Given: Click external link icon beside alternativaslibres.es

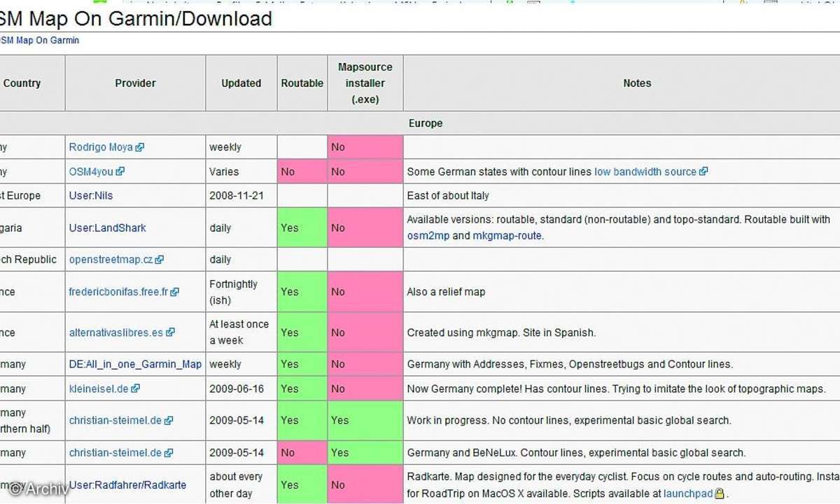Looking at the screenshot, I should 170,332.
